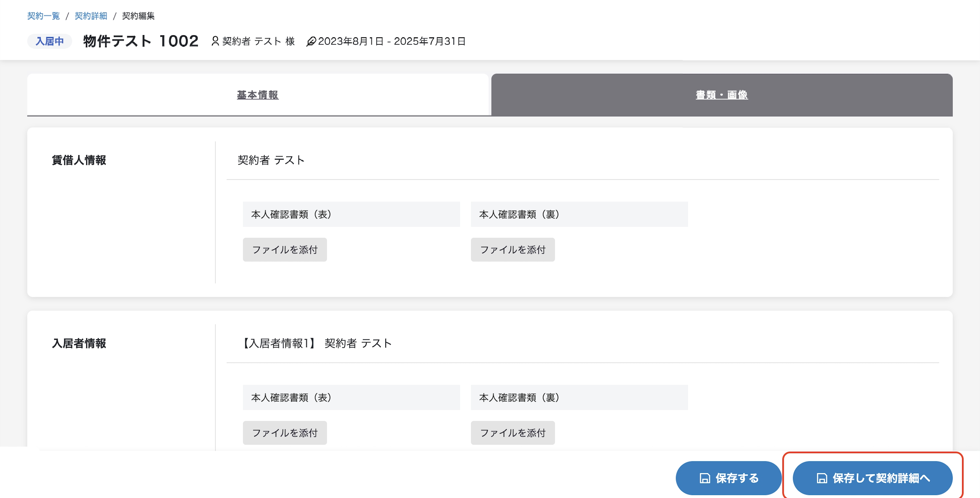Switch to the 書類・画像 tab
This screenshot has width=980, height=498.
(722, 95)
